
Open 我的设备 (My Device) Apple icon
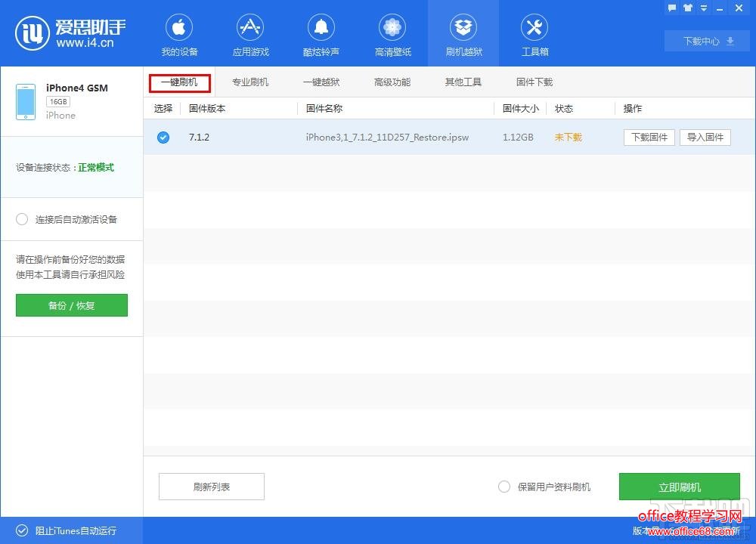(179, 29)
